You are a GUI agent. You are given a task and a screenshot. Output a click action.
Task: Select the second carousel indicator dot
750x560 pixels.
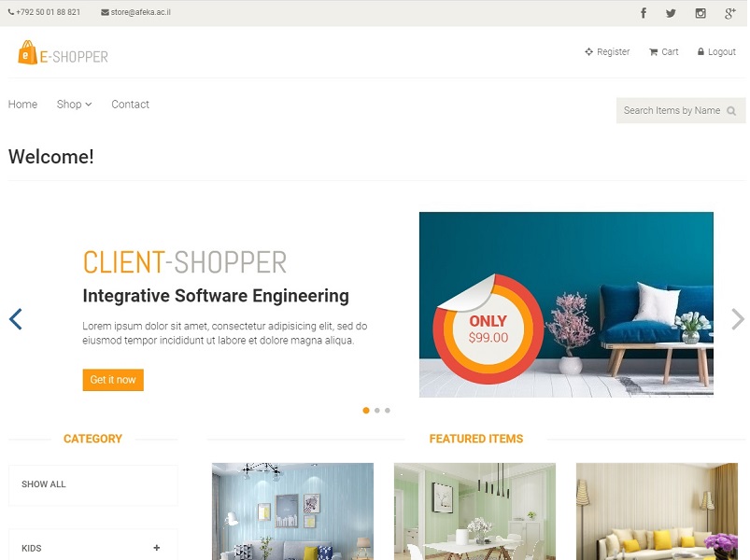click(x=377, y=411)
